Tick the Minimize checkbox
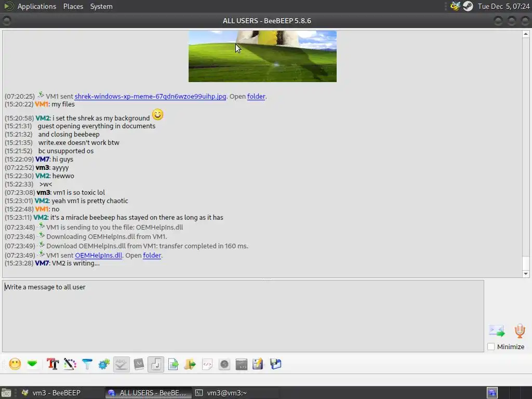Viewport: 532px width, 399px height. [x=491, y=347]
